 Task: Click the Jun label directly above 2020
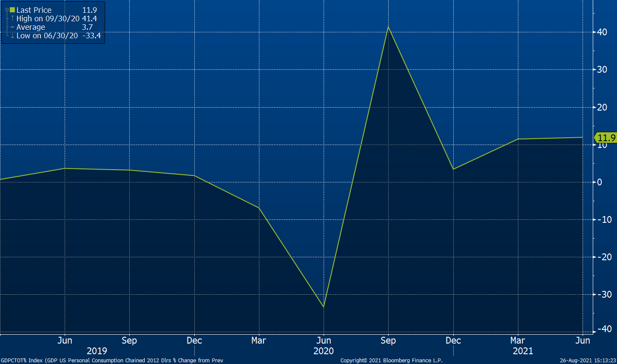[x=324, y=340]
